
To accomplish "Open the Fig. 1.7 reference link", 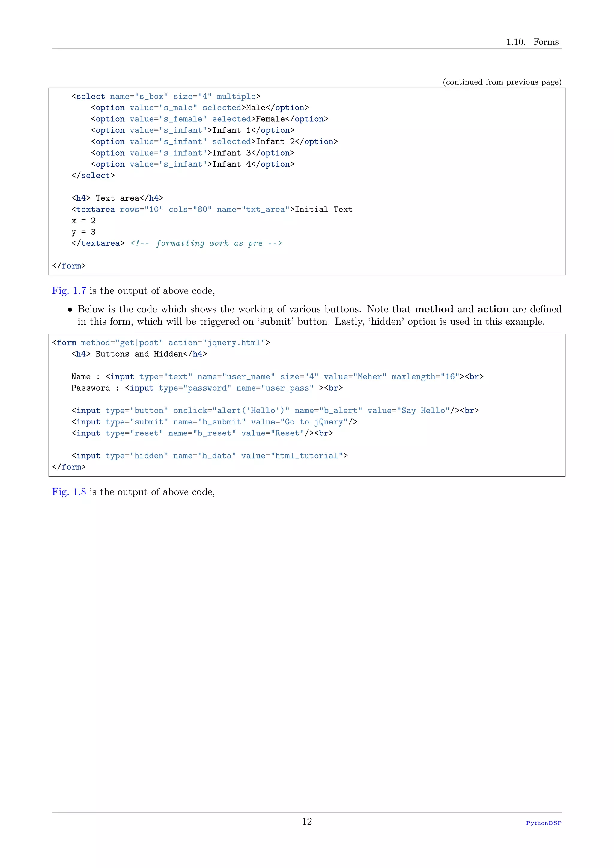I will (x=69, y=291).
